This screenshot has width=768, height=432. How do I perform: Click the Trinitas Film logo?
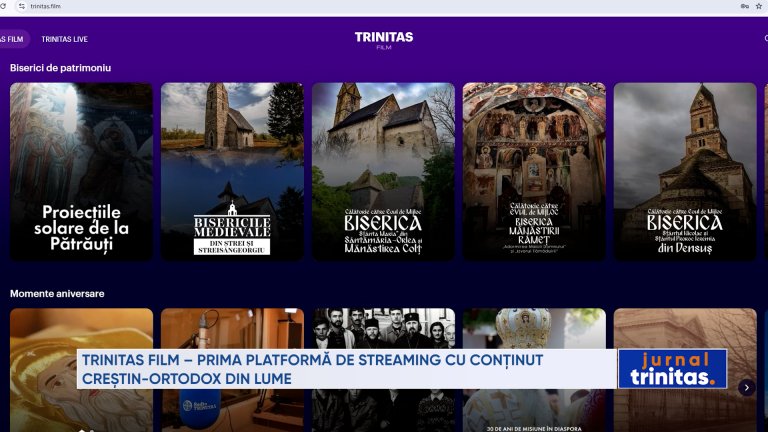pos(384,40)
